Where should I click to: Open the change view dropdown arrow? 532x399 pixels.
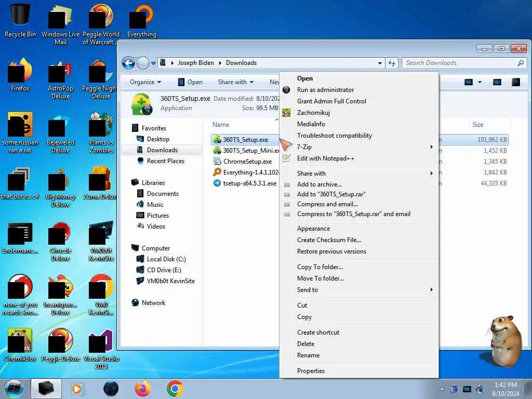click(480, 82)
